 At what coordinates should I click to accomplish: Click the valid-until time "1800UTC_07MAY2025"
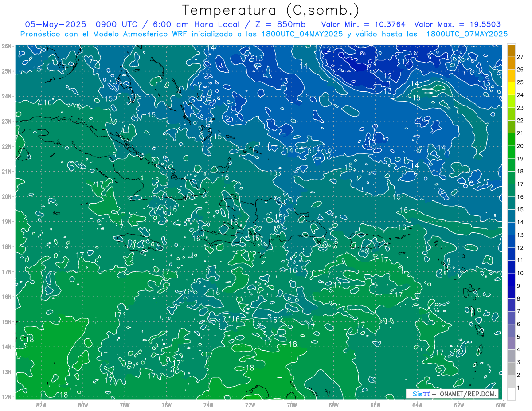467,34
